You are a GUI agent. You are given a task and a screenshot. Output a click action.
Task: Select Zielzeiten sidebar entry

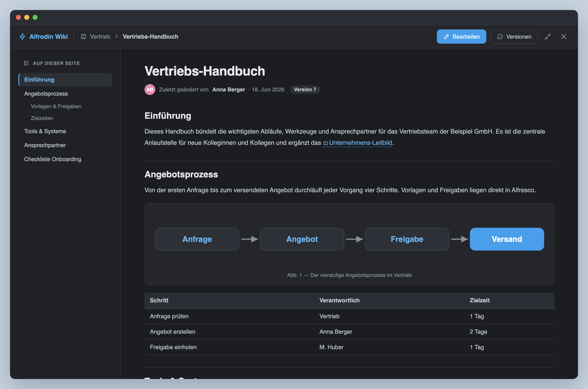click(x=42, y=118)
